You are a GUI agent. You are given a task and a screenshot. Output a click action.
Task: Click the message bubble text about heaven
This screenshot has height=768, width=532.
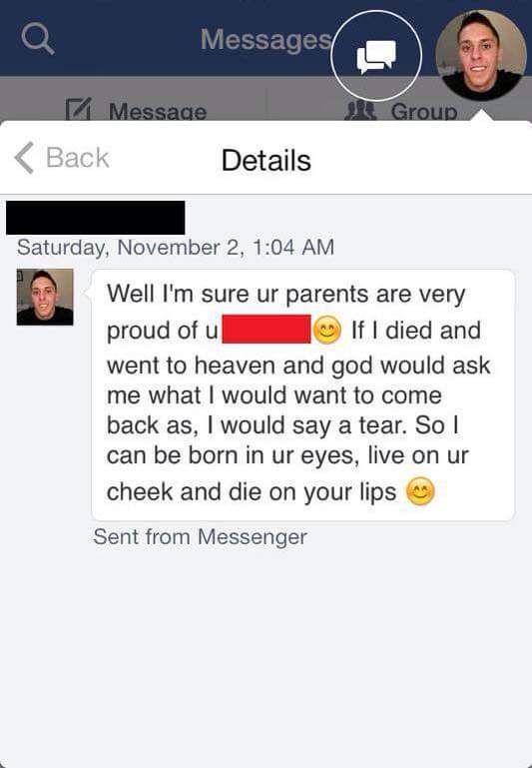[x=302, y=393]
